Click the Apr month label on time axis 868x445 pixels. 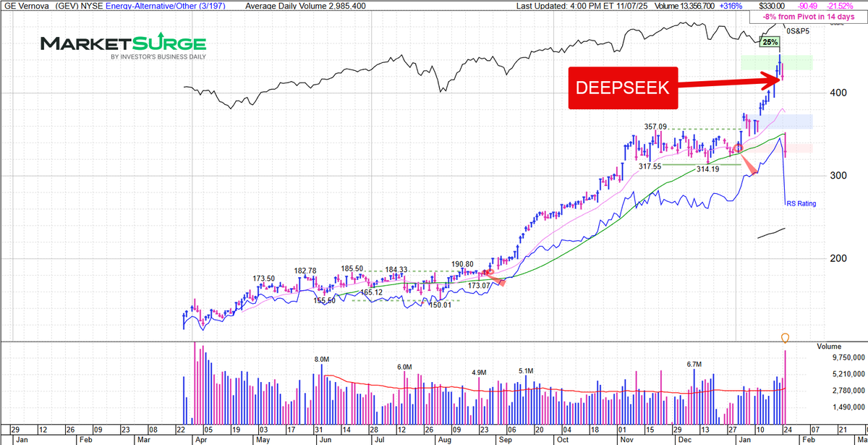click(201, 439)
